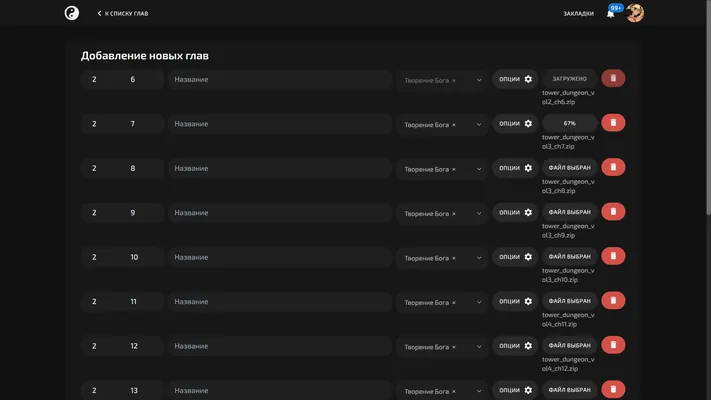Open Опции settings for chapter 9

[515, 212]
